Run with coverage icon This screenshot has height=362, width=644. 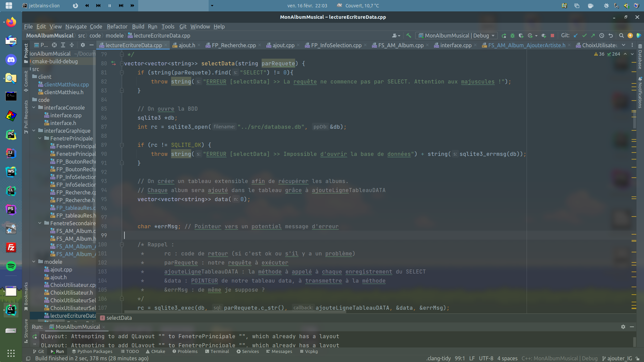[x=521, y=36]
